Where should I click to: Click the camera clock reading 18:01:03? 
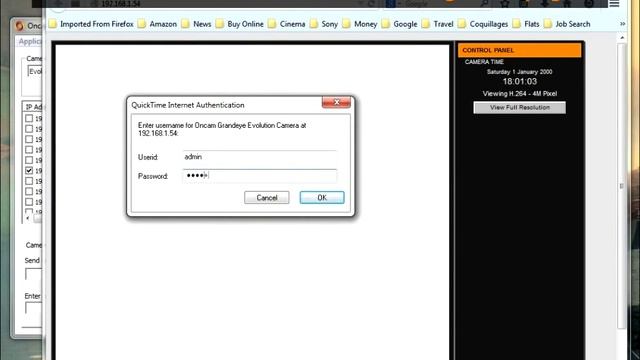coord(520,82)
